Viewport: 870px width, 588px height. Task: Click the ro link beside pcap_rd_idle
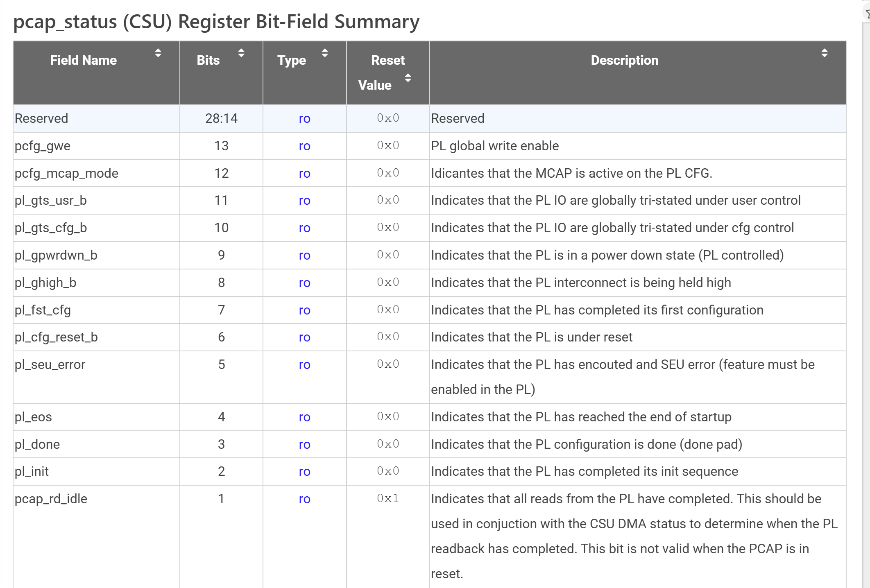click(304, 499)
